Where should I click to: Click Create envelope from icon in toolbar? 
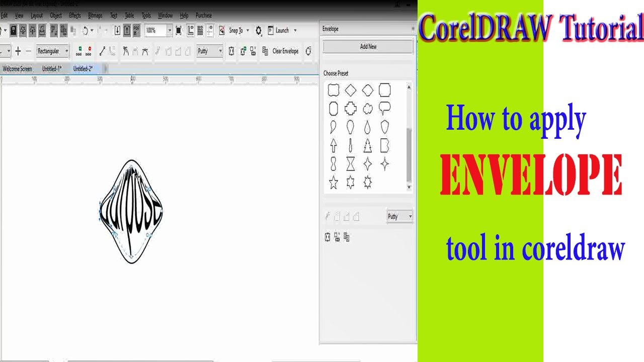[x=253, y=51]
